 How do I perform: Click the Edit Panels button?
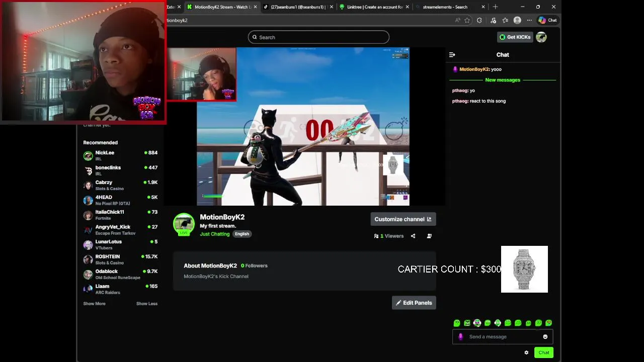coord(414,303)
